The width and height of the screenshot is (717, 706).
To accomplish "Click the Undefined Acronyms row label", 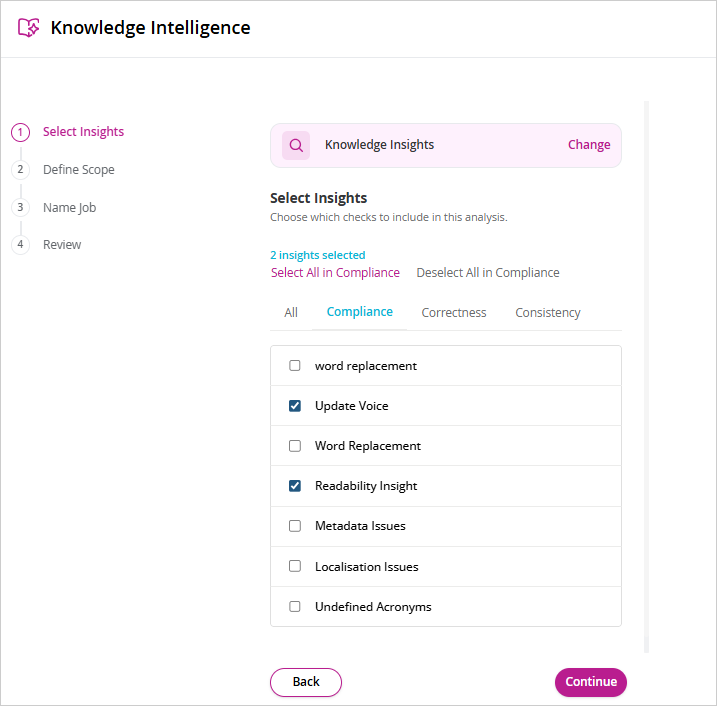I will click(x=373, y=607).
